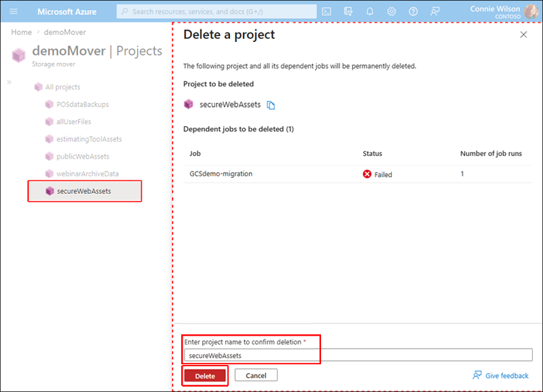Open the top bar feedback icon
The image size is (543, 392).
(434, 12)
